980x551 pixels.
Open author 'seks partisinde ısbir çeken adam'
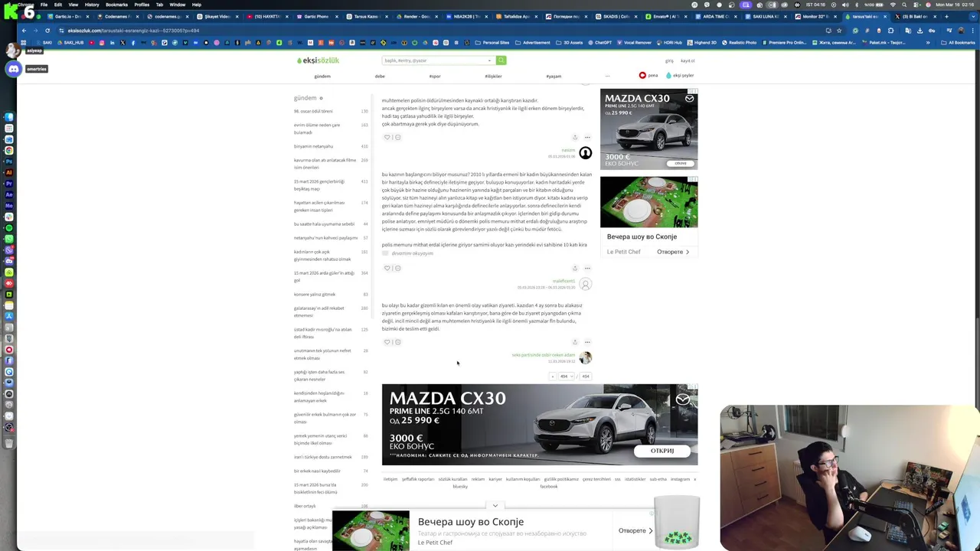(x=544, y=355)
